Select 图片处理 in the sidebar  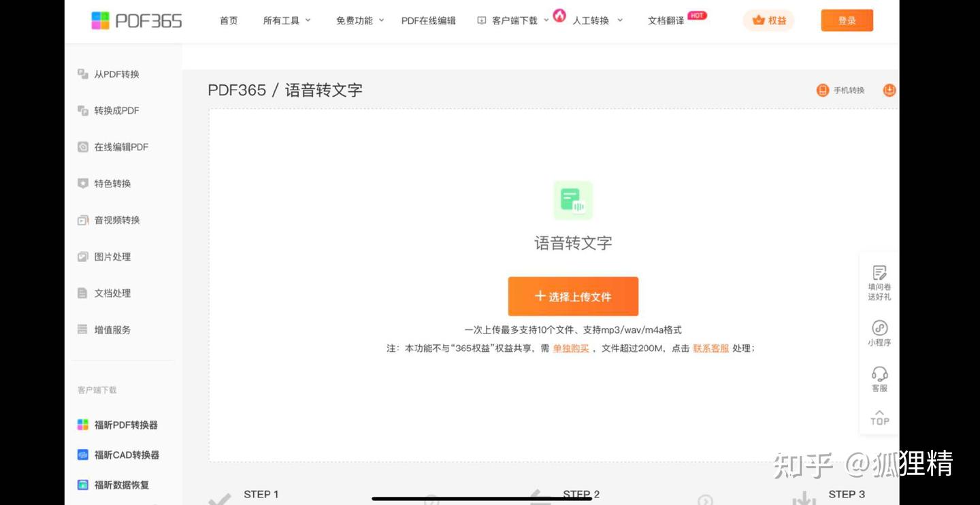[112, 257]
